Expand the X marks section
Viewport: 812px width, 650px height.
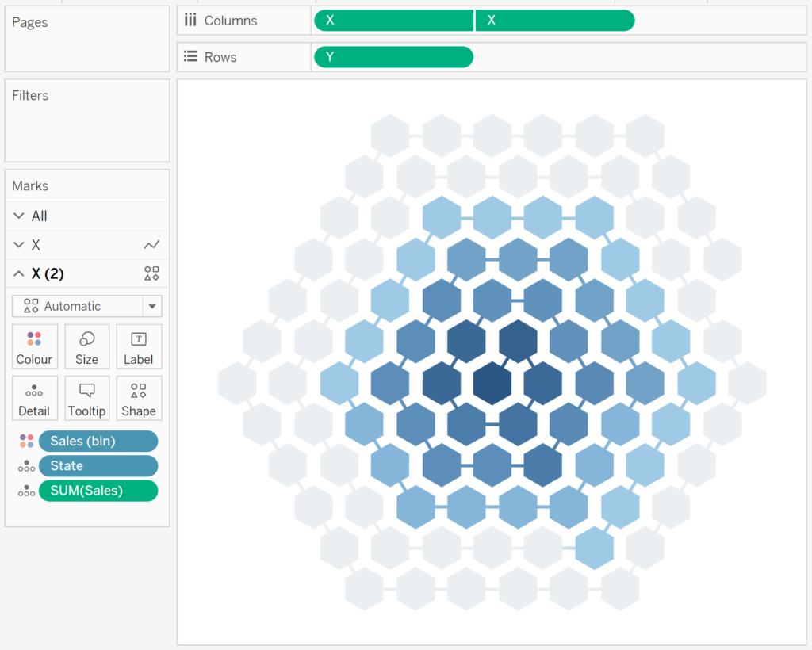(19, 245)
